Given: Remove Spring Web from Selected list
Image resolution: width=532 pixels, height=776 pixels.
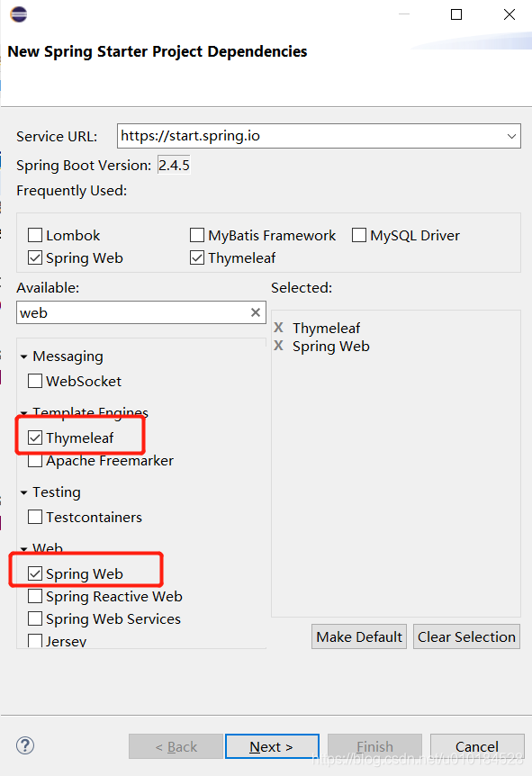Looking at the screenshot, I should [x=279, y=346].
